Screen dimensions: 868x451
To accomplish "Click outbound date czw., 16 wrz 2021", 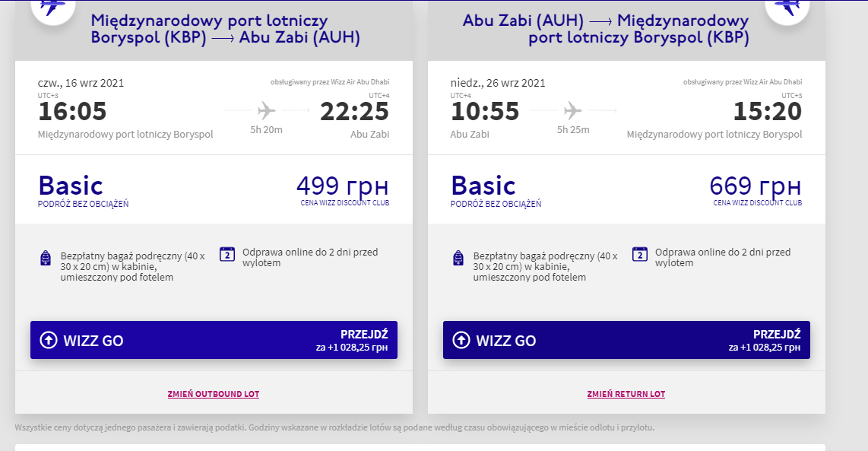I will (x=81, y=83).
